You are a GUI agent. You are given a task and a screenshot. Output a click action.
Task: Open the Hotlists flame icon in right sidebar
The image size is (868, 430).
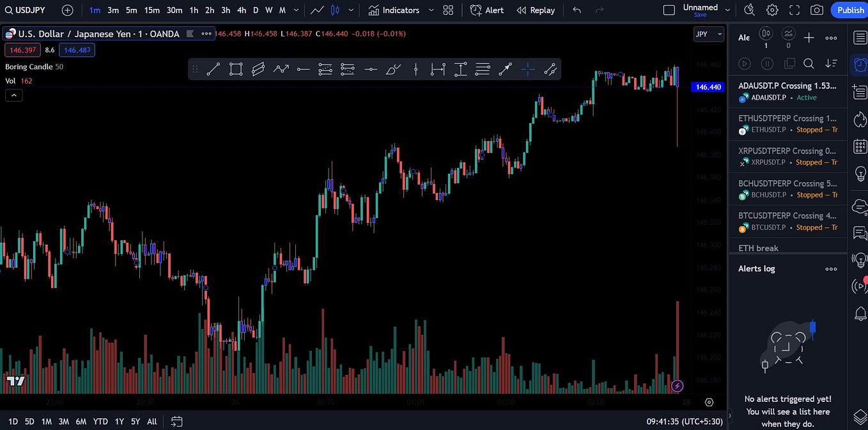pos(860,119)
